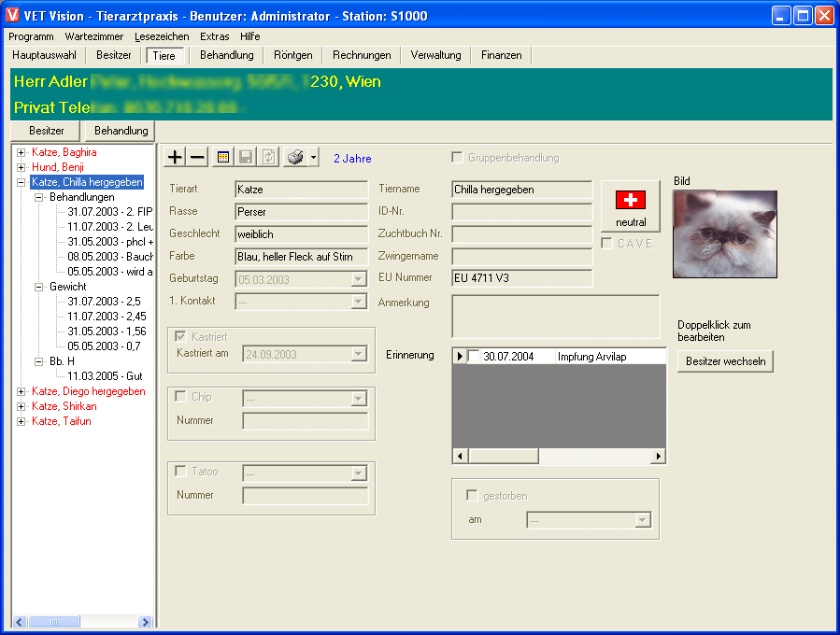Screen dimensions: 840x635
Task: Click into the Farbe field
Action: [302, 257]
